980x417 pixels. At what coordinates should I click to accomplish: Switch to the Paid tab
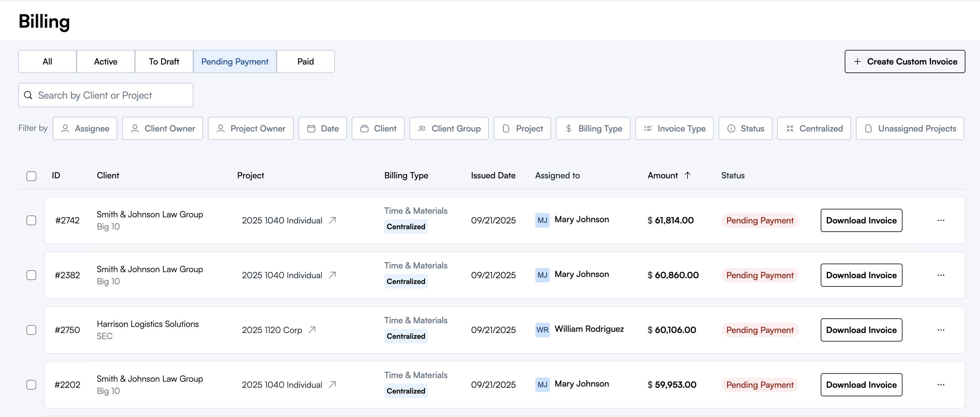(305, 62)
